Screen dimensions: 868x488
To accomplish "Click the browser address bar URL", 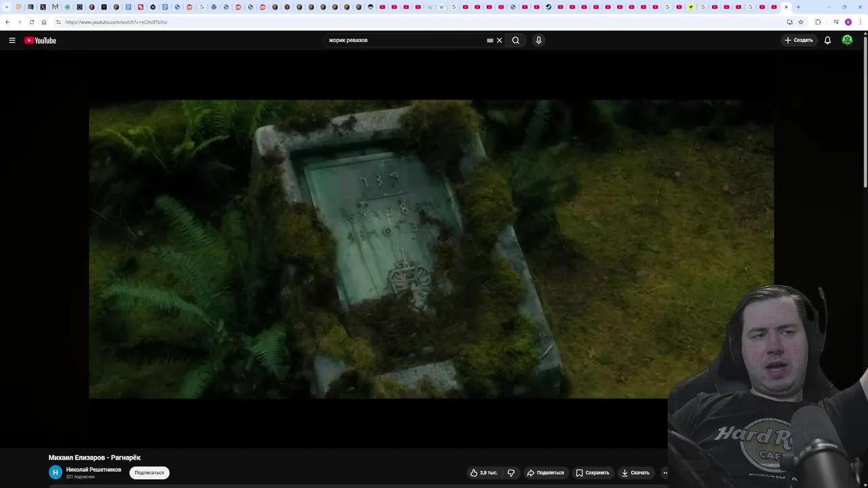I will pyautogui.click(x=116, y=22).
